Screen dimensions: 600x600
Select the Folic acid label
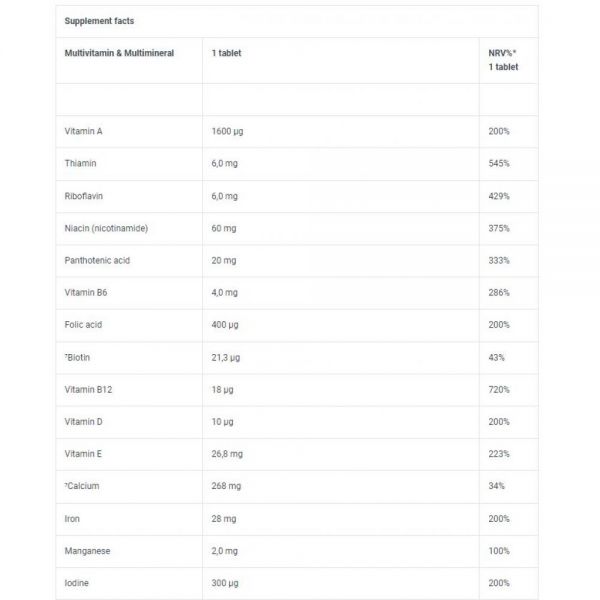pyautogui.click(x=84, y=325)
